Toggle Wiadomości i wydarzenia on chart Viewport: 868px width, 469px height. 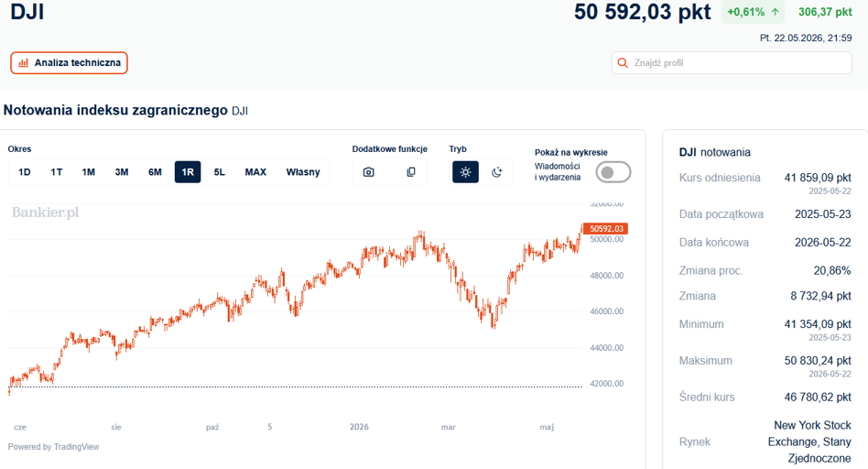pos(613,172)
